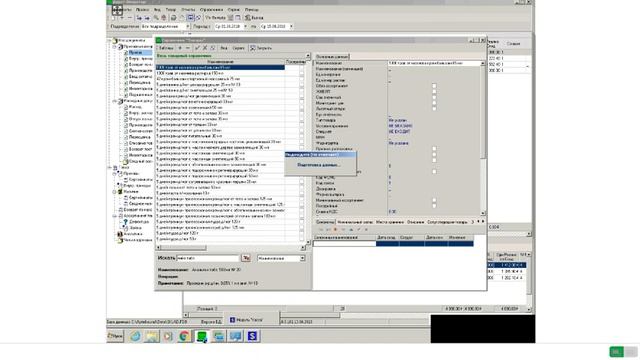The image size is (640, 360).
Task: Toggle the Льготный отпуск checkbox
Action: click(x=434, y=109)
